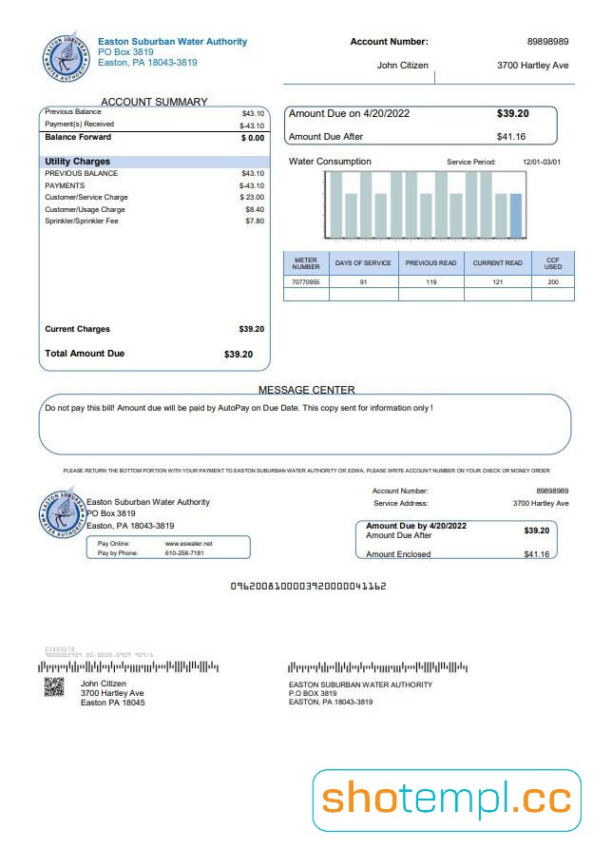Click 'Pay Online:' label on stub
The image size is (612, 868).
[x=113, y=544]
